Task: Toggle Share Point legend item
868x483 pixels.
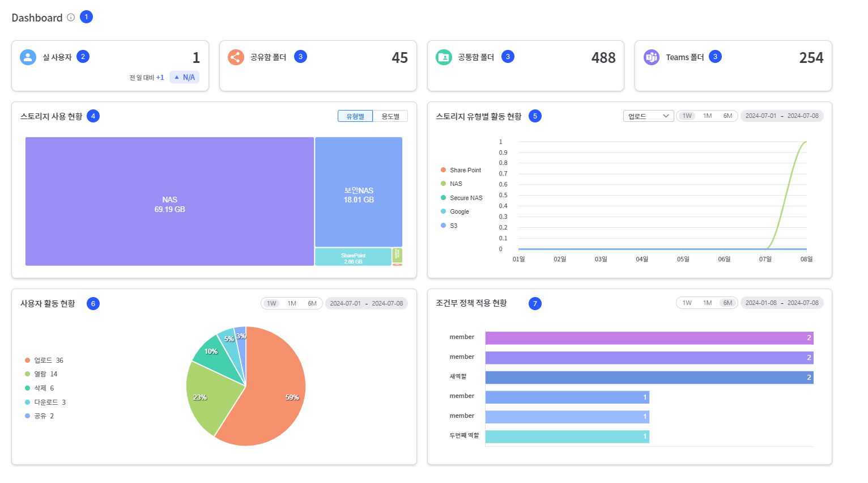Action: [x=461, y=170]
